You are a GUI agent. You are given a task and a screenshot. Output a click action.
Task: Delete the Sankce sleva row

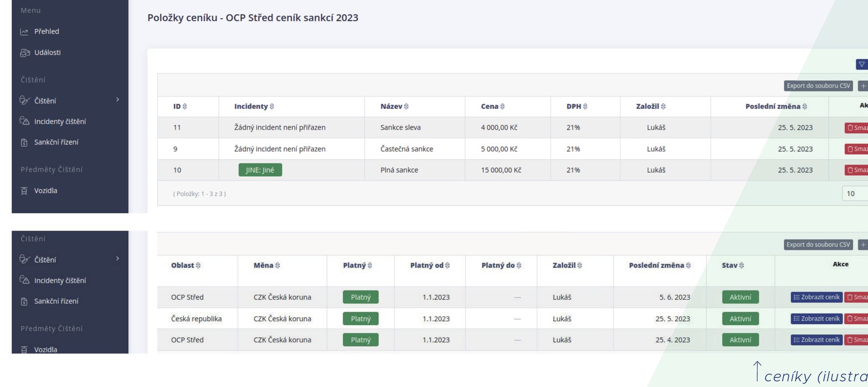pyautogui.click(x=857, y=128)
